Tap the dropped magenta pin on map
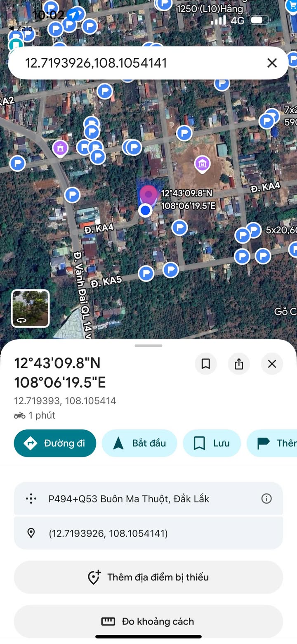This screenshot has height=644, width=297. 148,195
